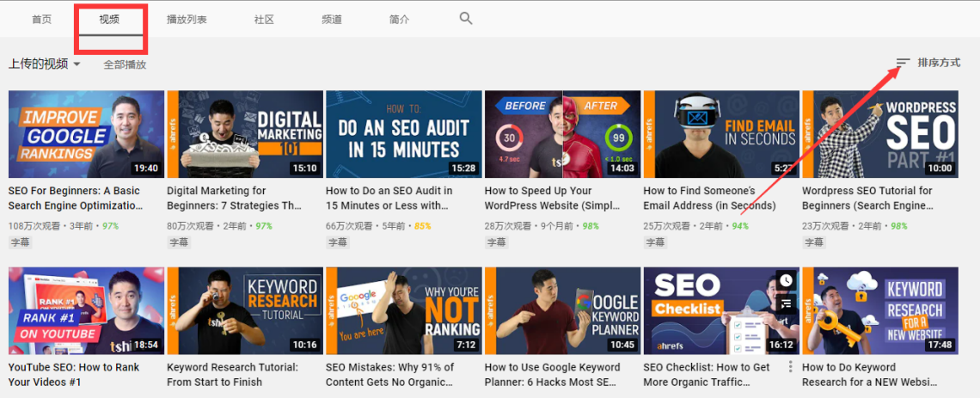Switch to the 简介 tab
The height and width of the screenshot is (398, 980).
[400, 20]
